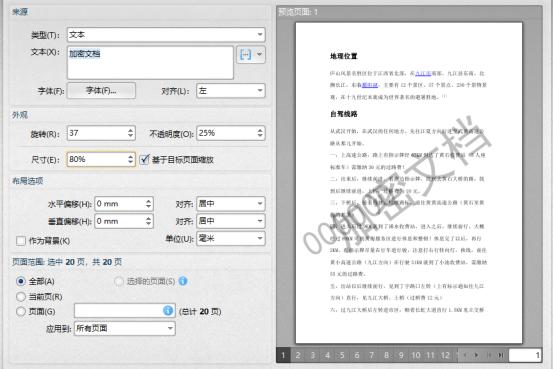
Task: Click the 旋转(R) rotation field showing 37
Action: [x=96, y=133]
